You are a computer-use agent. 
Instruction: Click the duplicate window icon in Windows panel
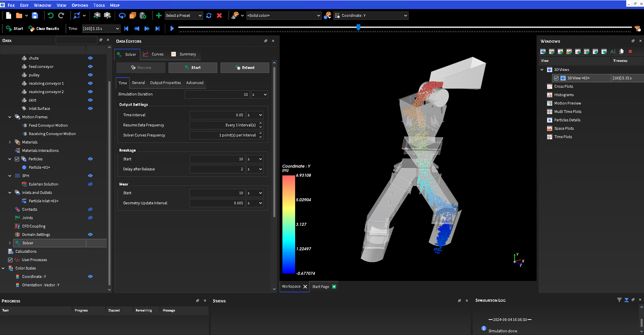(x=621, y=51)
